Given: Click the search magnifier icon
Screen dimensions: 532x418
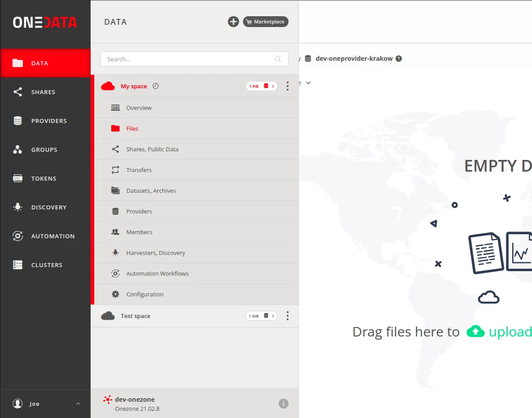Looking at the screenshot, I should click(x=278, y=59).
